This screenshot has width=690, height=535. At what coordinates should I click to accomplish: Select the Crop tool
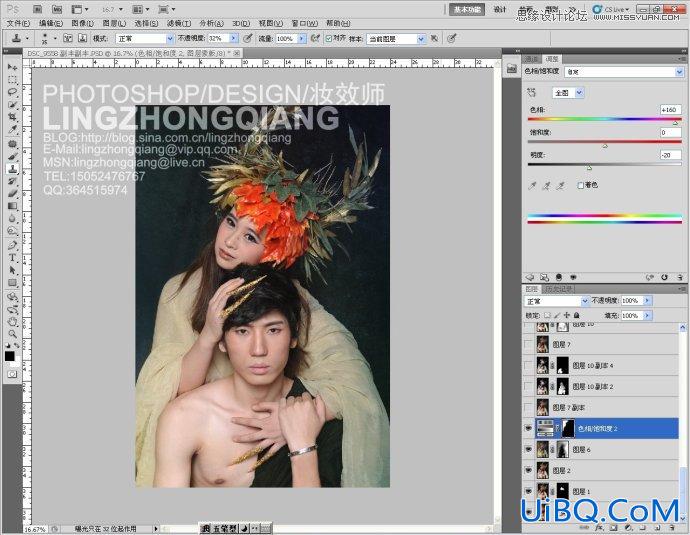[x=12, y=117]
